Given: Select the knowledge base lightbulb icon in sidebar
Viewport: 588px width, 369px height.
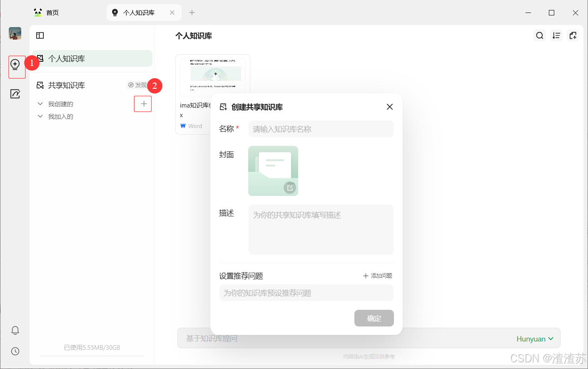Looking at the screenshot, I should tap(15, 65).
